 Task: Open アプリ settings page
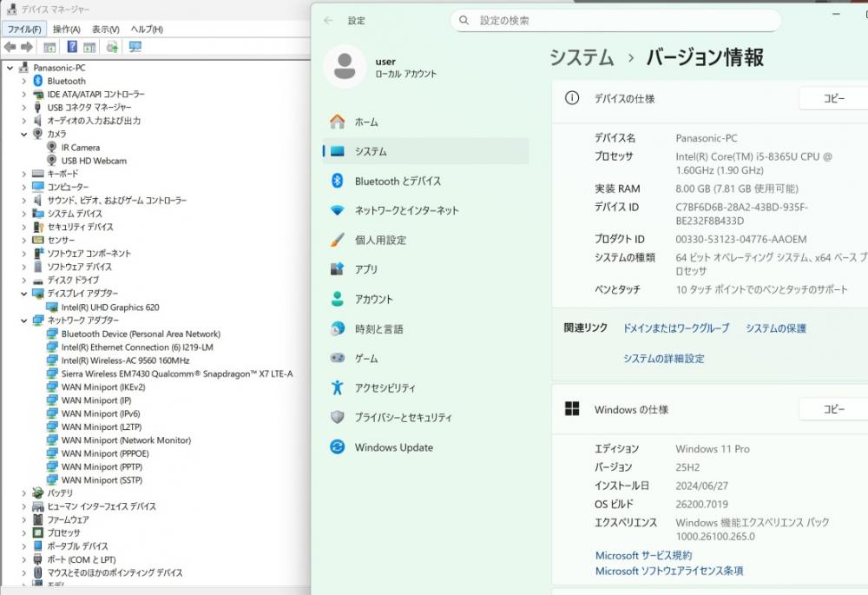425,269
